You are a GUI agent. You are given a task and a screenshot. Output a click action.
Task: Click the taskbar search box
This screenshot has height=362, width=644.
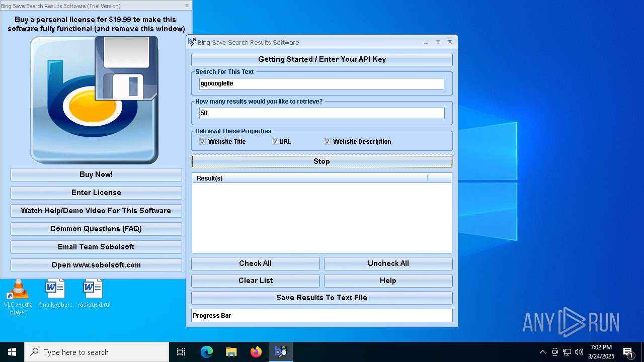point(97,352)
